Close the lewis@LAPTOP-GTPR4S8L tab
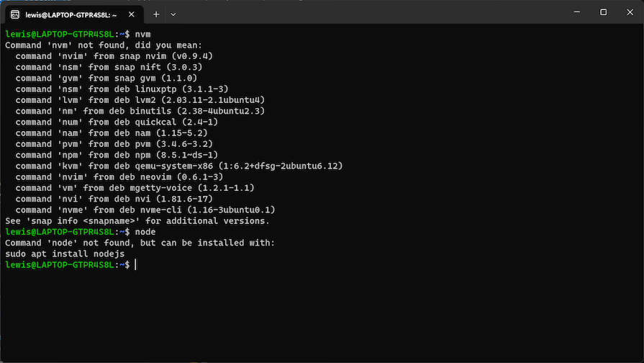The height and width of the screenshot is (363, 644). 133,14
